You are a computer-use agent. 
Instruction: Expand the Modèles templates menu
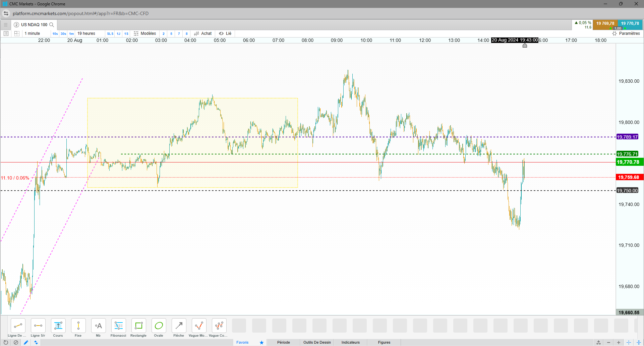coord(145,33)
